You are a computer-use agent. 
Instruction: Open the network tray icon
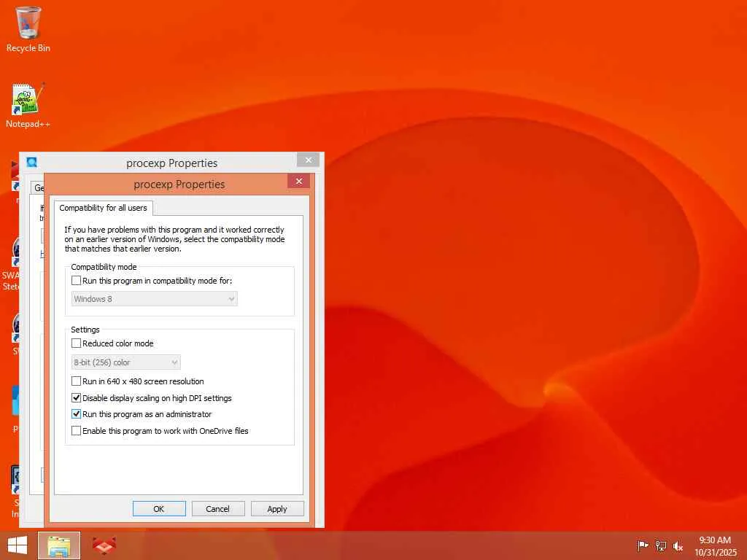point(660,545)
